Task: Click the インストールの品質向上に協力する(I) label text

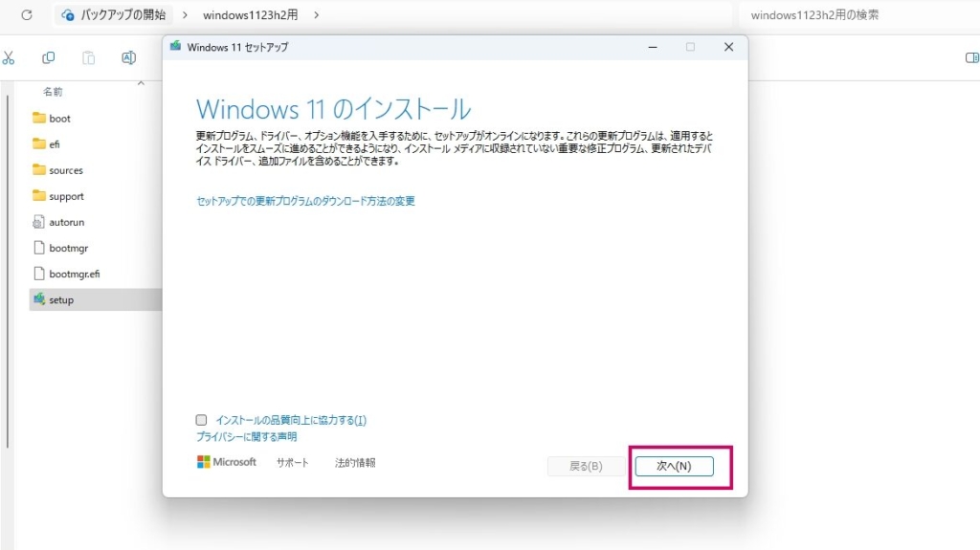Action: (x=291, y=420)
